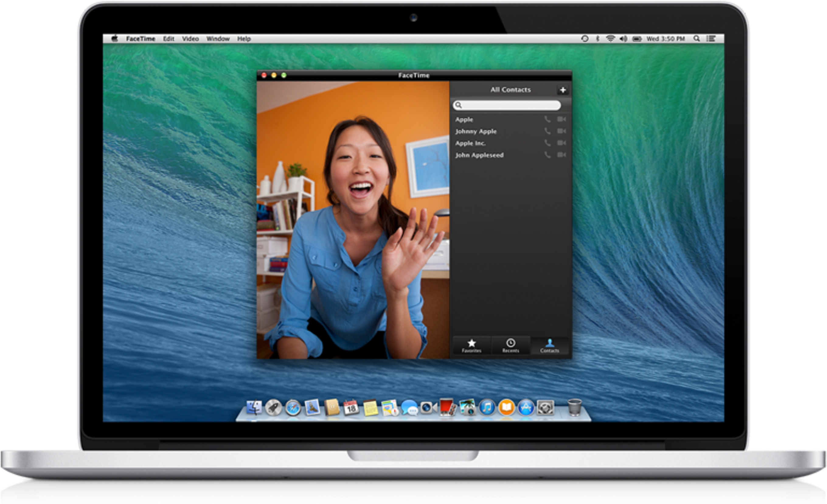Open Mail from the Dock
Viewport: 827px width, 504px height.
[312, 407]
